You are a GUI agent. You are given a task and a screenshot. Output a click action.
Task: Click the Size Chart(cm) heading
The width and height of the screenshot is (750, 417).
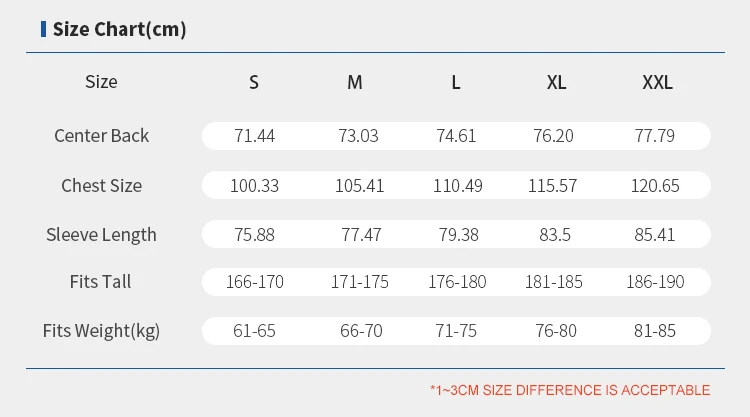pos(119,29)
